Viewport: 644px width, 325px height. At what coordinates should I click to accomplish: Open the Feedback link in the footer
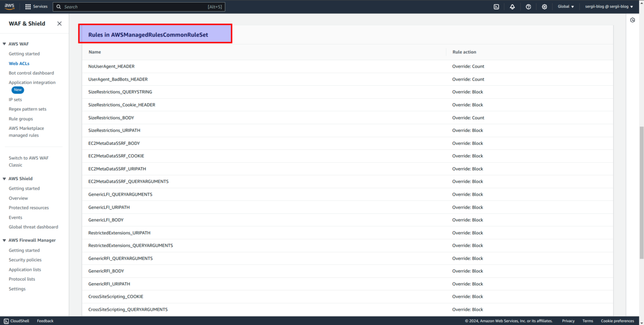45,320
